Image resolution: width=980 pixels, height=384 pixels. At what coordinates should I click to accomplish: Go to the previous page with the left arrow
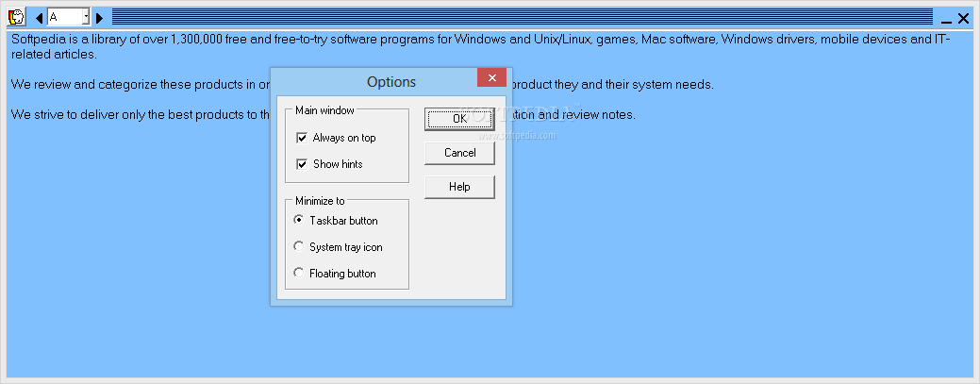40,18
